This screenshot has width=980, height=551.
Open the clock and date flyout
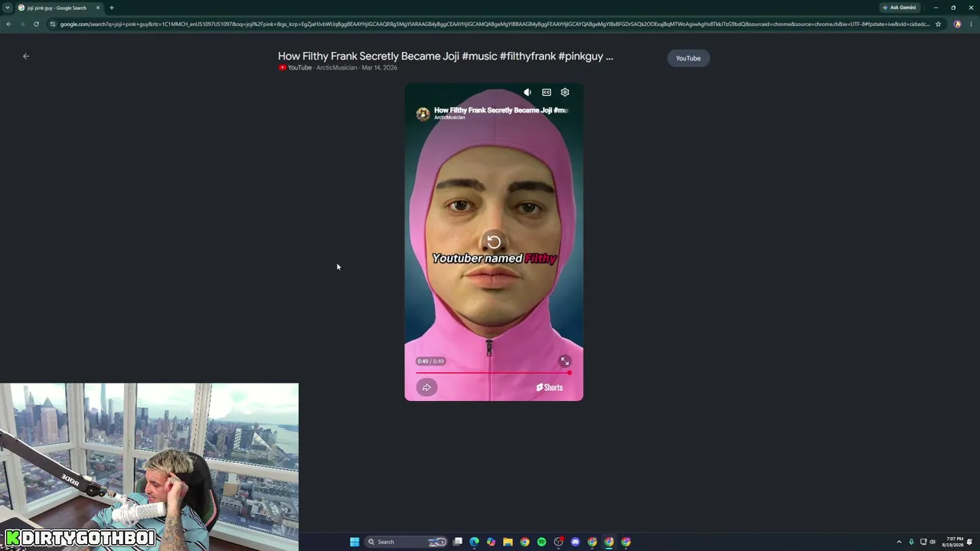[x=954, y=542]
